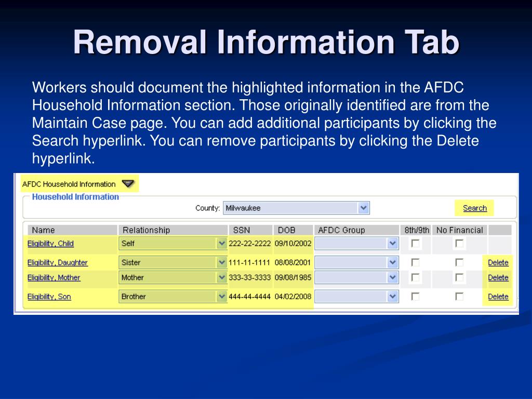Image resolution: width=532 pixels, height=399 pixels.
Task: Check No Financial box for Eligibility, Daughter
Action: coord(459,262)
